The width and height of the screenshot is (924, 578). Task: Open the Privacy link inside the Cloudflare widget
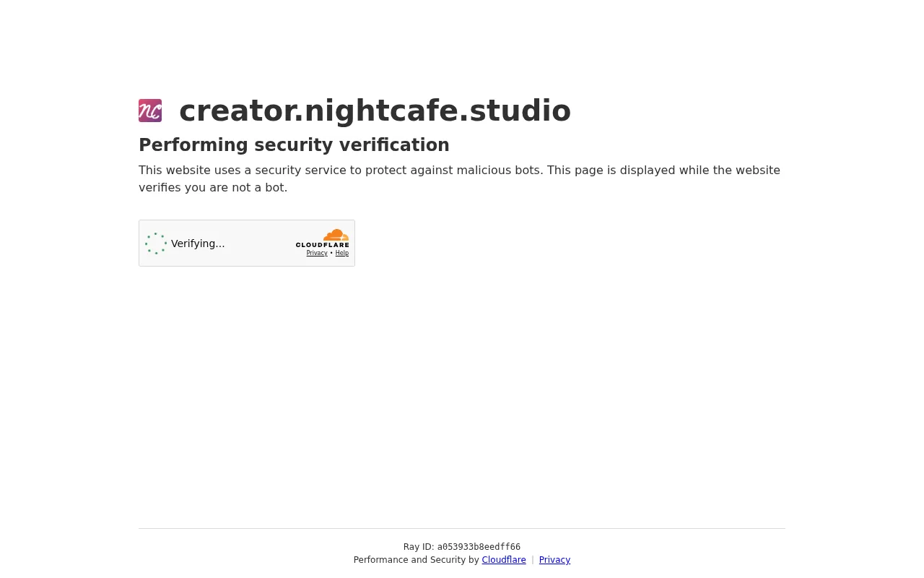pos(317,254)
